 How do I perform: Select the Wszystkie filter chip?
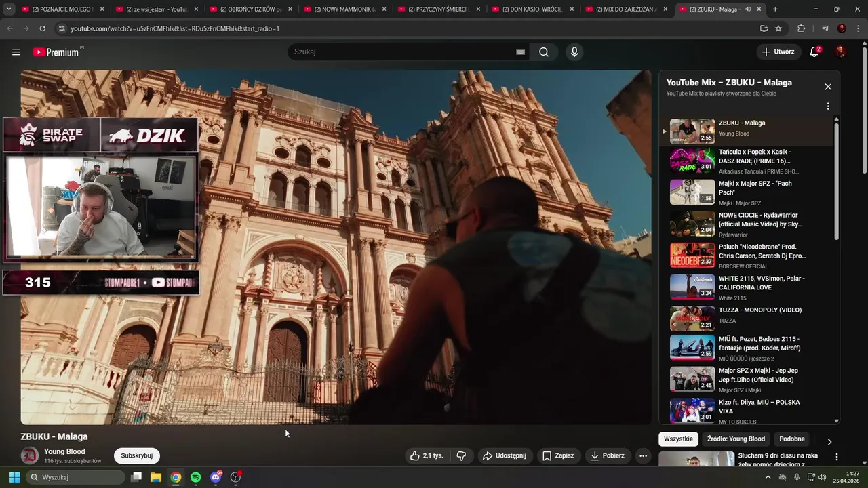pos(678,439)
